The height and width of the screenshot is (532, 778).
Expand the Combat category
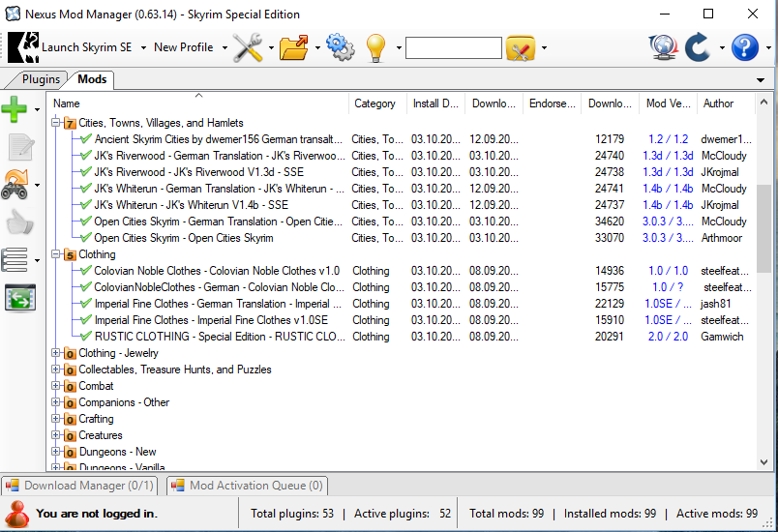point(56,386)
